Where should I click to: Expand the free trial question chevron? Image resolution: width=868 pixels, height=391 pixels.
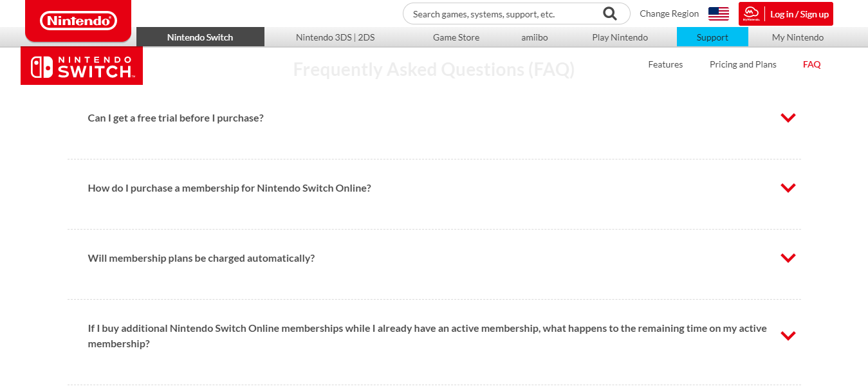(788, 118)
